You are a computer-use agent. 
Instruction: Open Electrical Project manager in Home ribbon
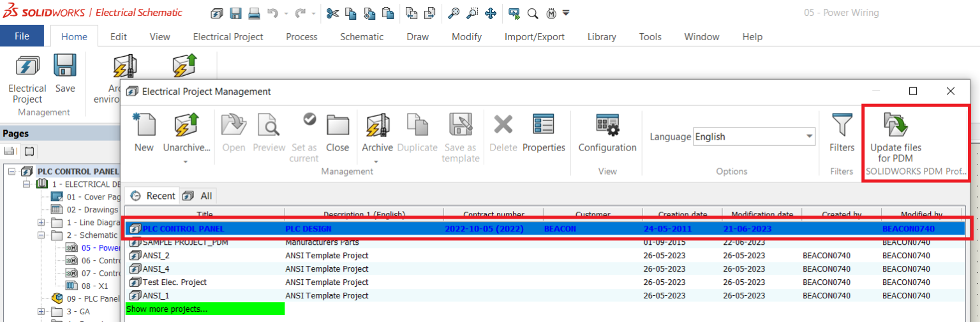pos(27,79)
